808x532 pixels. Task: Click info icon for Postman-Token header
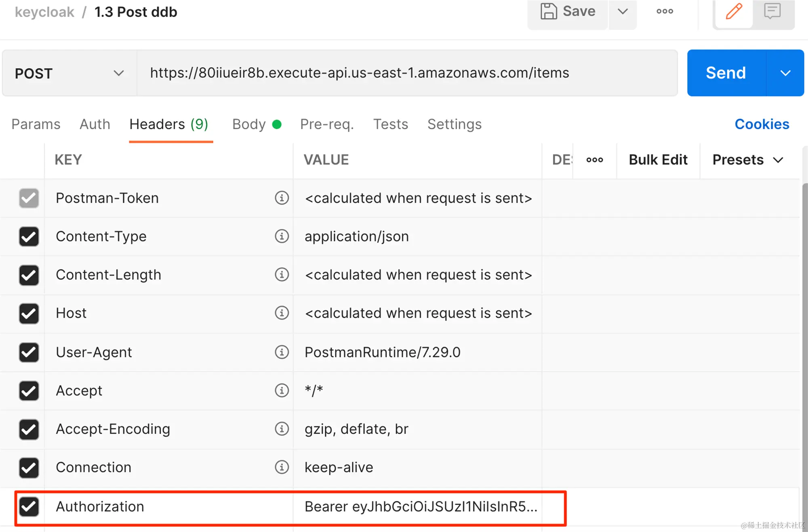pos(282,198)
